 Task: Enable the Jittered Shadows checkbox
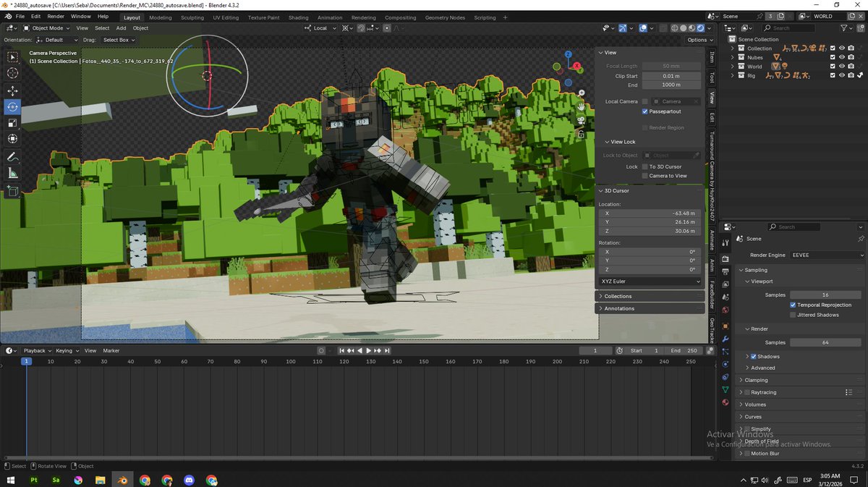tap(793, 315)
